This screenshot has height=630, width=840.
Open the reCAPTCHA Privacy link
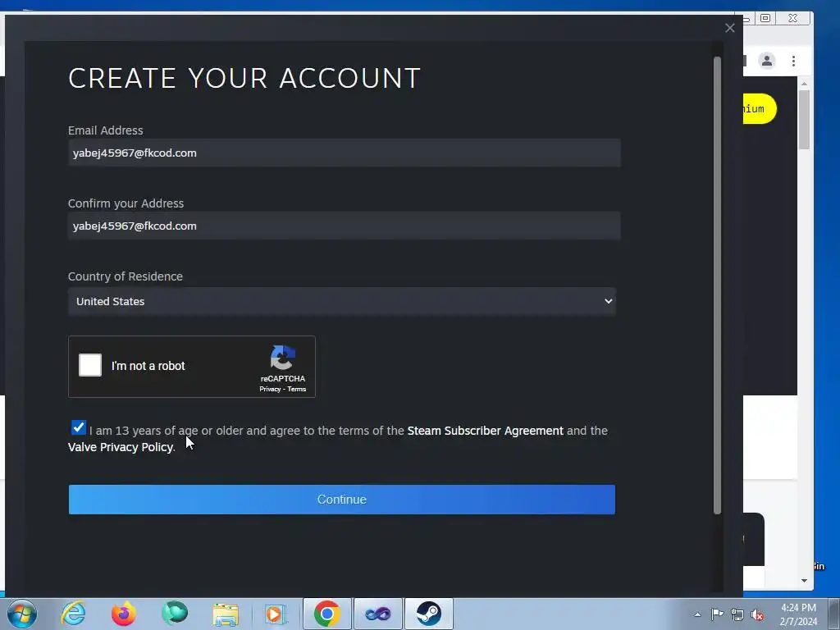(x=270, y=390)
